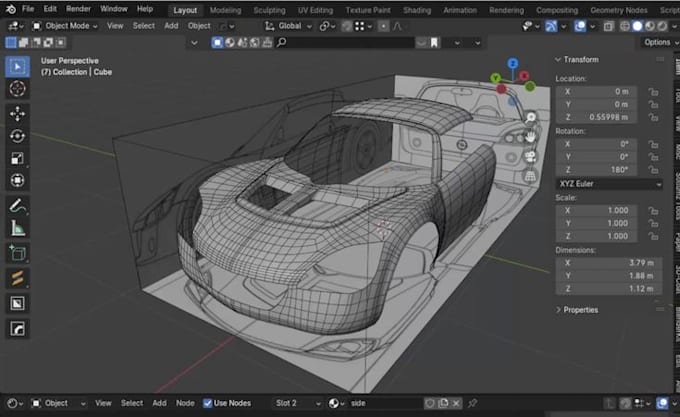Image resolution: width=680 pixels, height=417 pixels.
Task: Click the green Y axis gizmo
Action: click(x=495, y=78)
